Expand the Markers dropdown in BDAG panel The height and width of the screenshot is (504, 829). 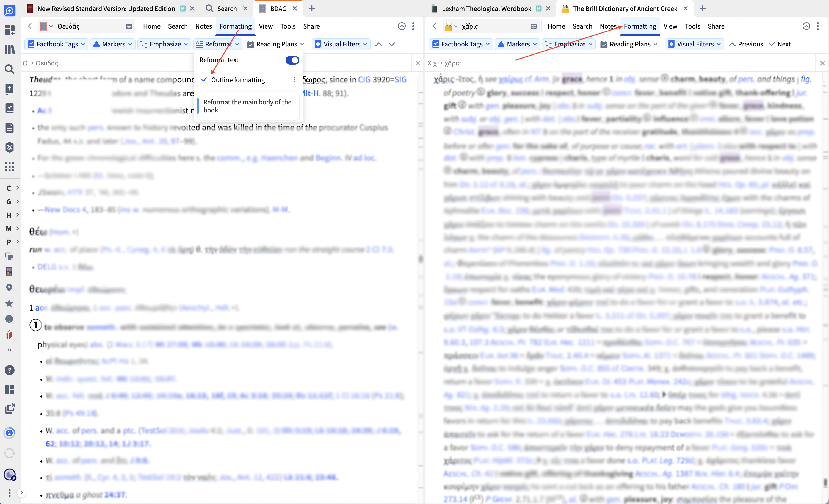[112, 44]
